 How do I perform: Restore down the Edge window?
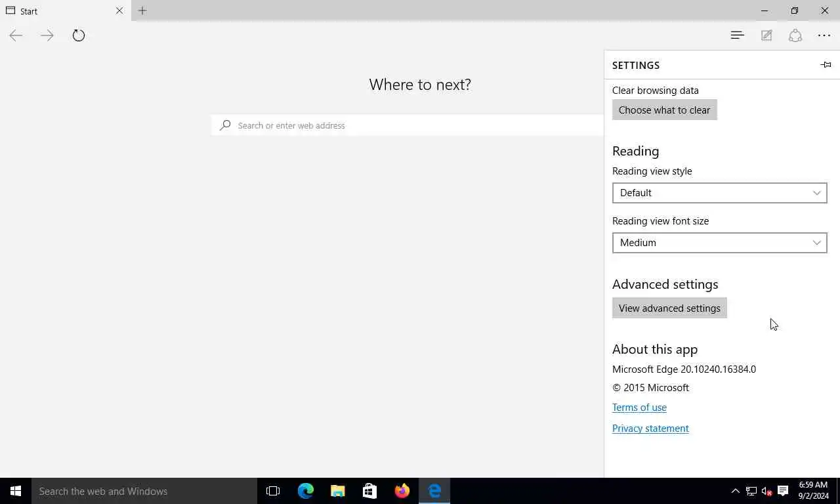click(795, 10)
